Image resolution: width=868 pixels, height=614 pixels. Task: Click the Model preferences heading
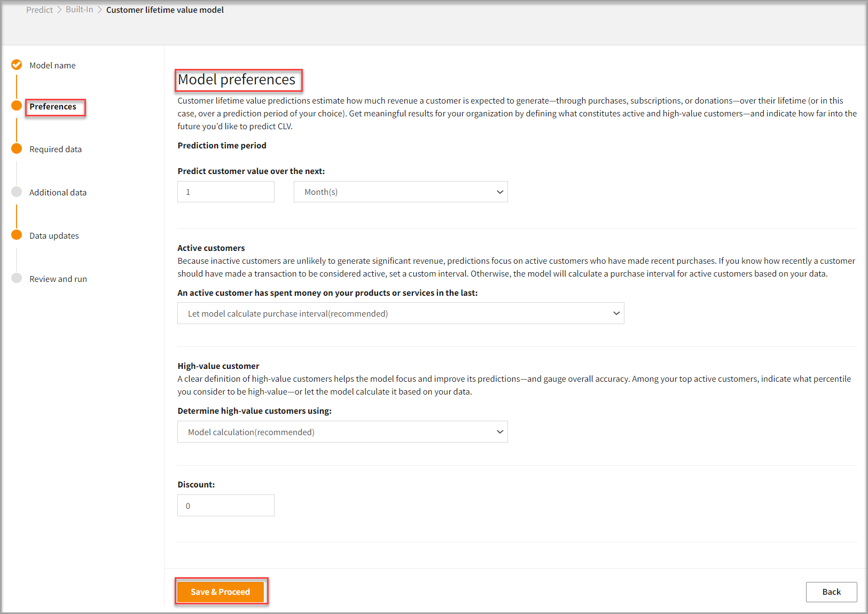pos(237,80)
